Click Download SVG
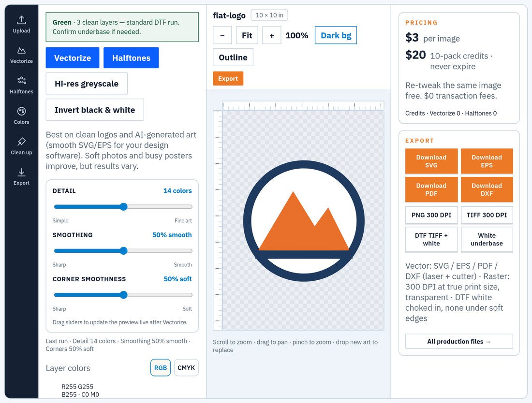Viewport: 532px width, 403px height. click(x=431, y=161)
